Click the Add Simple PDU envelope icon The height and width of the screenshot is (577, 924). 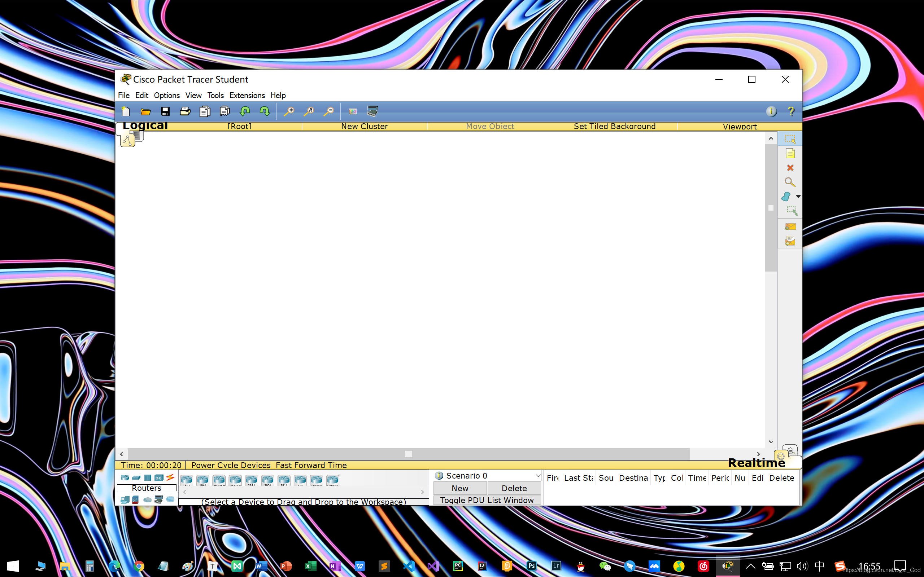790,227
